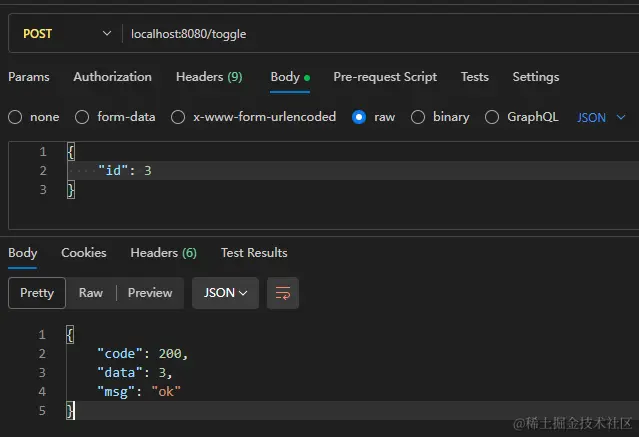The width and height of the screenshot is (639, 437).
Task: Choose x-www-form-urlencoded body type
Action: click(178, 117)
